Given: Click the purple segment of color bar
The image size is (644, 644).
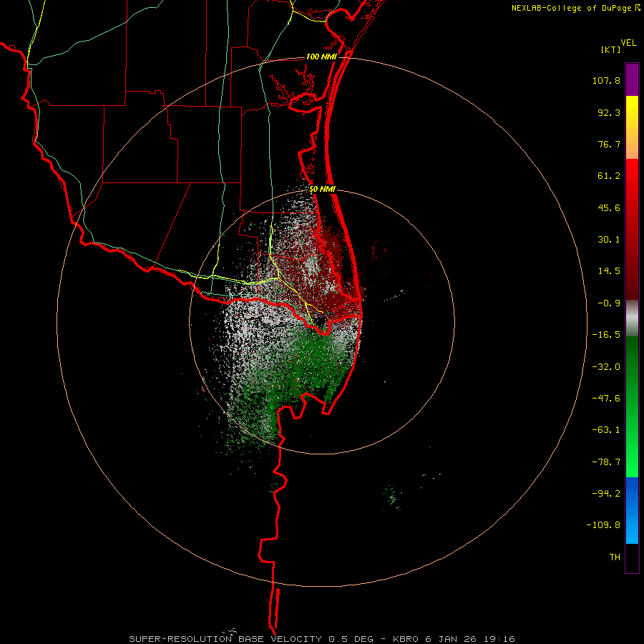Looking at the screenshot, I should click(632, 79).
